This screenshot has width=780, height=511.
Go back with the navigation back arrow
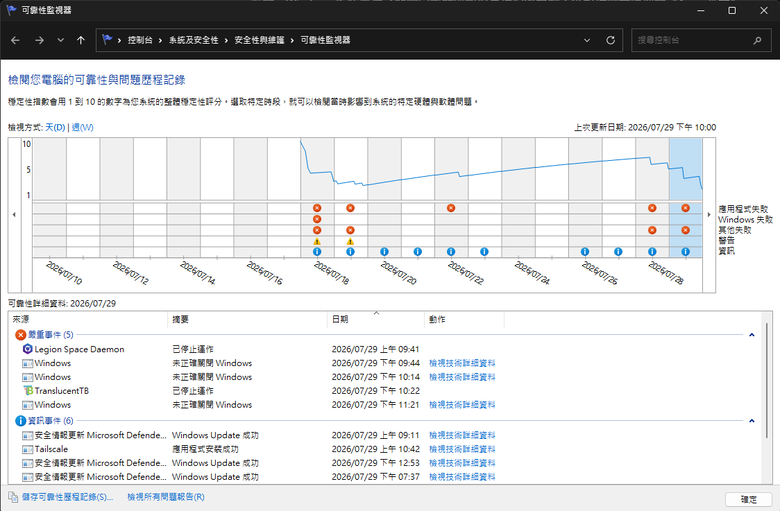(15, 40)
